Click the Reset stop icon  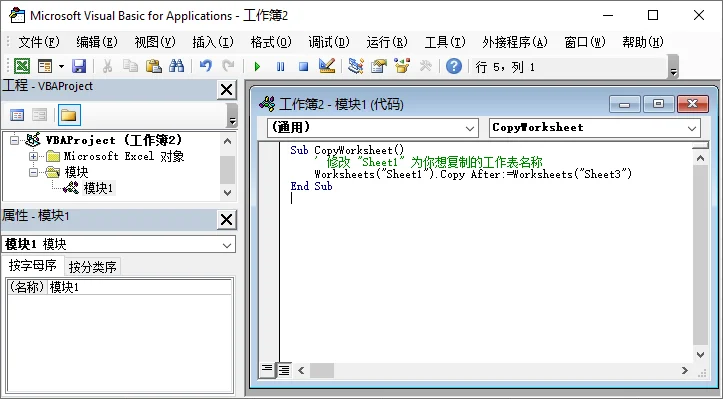[303, 67]
